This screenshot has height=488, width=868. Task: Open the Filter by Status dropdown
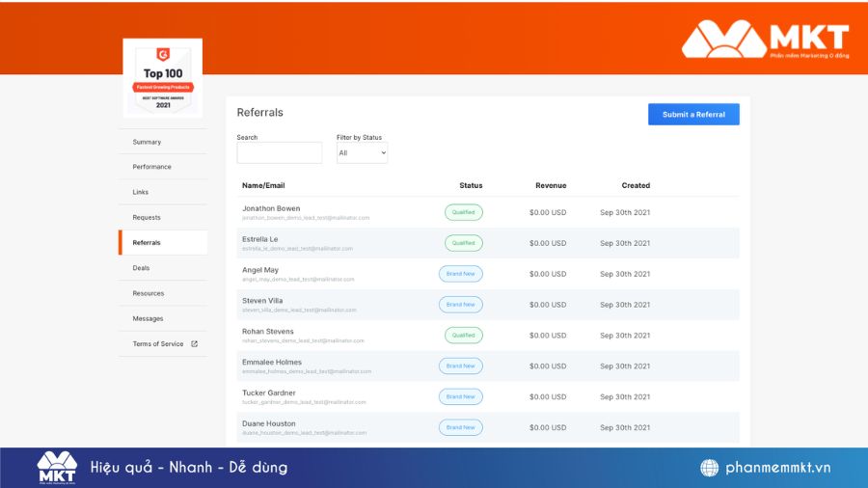pyautogui.click(x=362, y=152)
